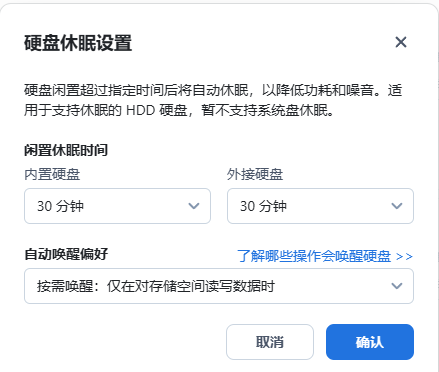Click the HDD description paragraph text

click(213, 100)
